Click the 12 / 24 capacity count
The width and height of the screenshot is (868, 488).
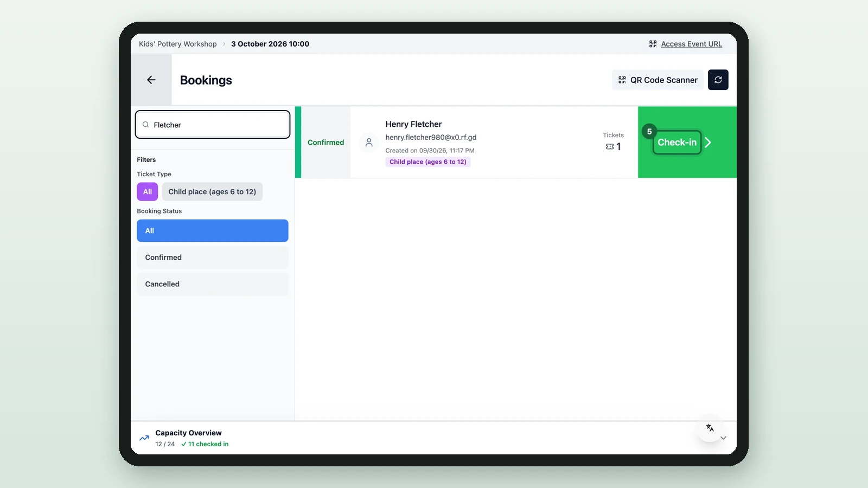tap(165, 444)
